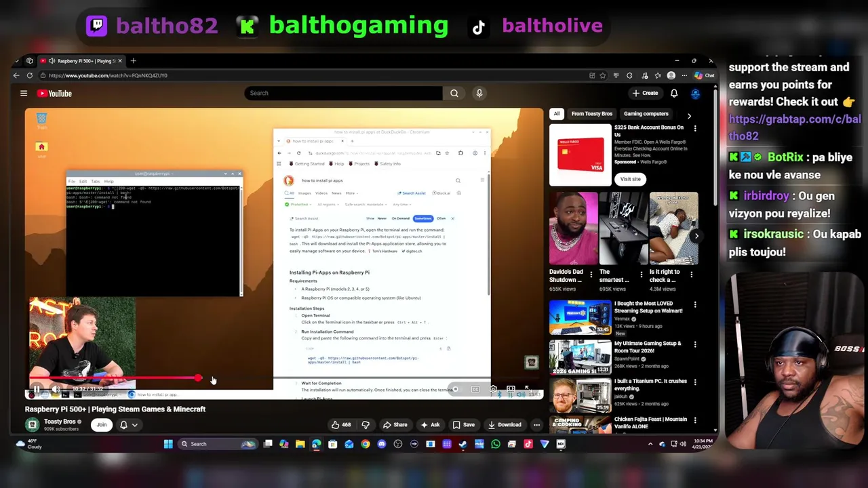Open options for Is it right short
868x488 pixels.
(x=692, y=274)
